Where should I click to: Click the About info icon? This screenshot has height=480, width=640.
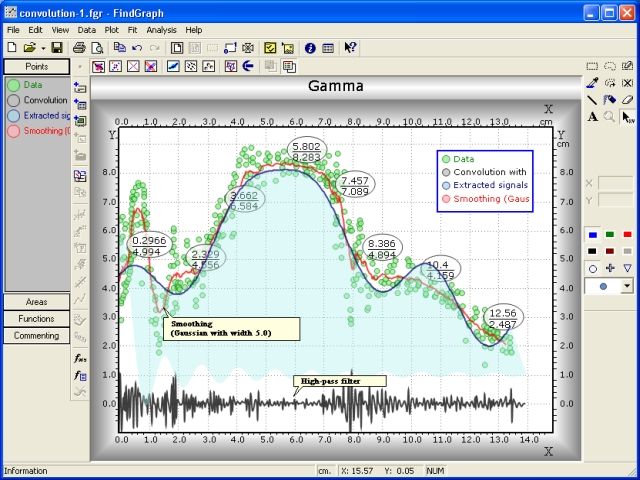point(310,47)
